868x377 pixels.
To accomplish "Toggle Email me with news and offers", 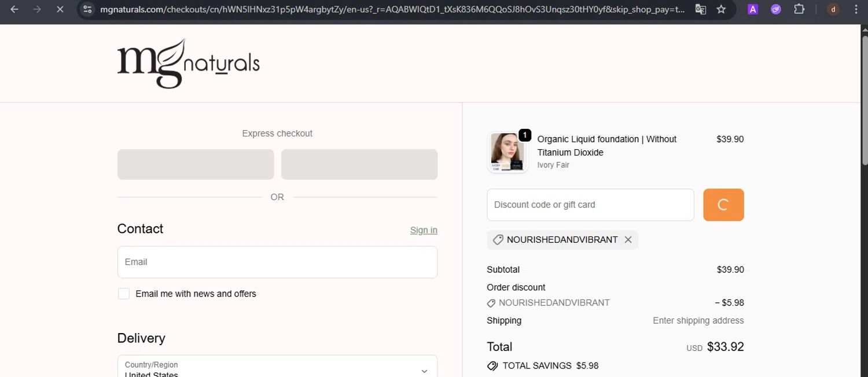I will click(x=124, y=294).
